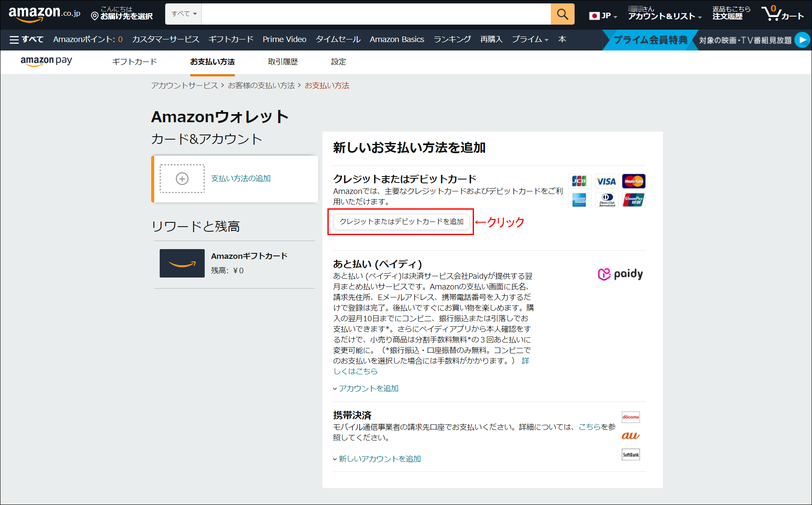The image size is (812, 505).
Task: Click the American Express logo
Action: 579,200
